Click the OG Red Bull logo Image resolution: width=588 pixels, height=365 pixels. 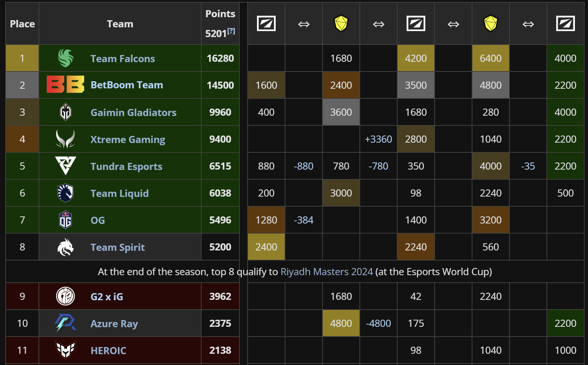[x=65, y=220]
